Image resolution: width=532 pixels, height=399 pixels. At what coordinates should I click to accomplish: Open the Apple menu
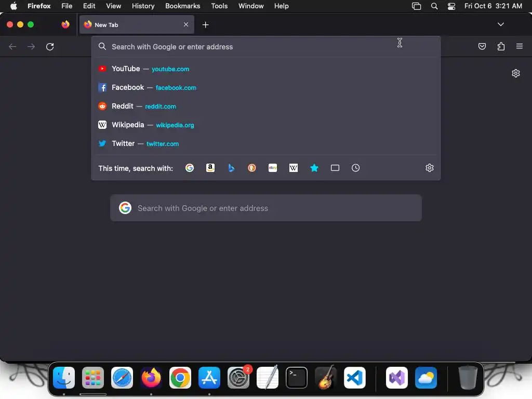14,6
